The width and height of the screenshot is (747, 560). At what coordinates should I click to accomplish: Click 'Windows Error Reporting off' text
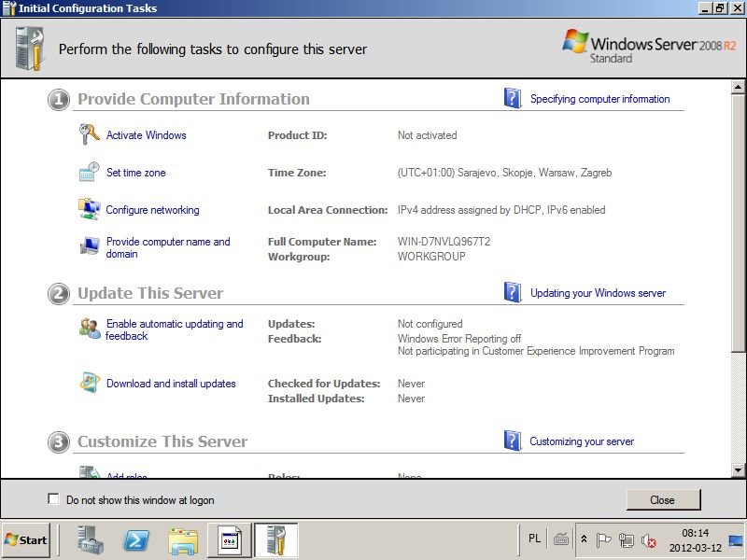[459, 339]
